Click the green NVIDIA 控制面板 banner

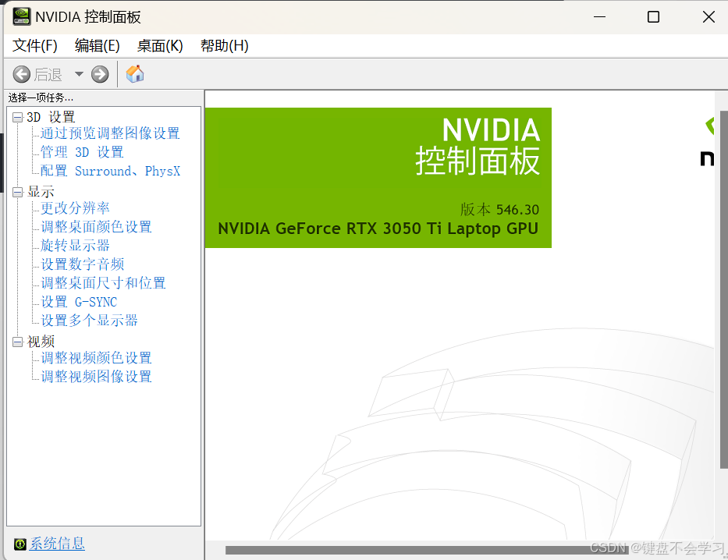click(378, 178)
